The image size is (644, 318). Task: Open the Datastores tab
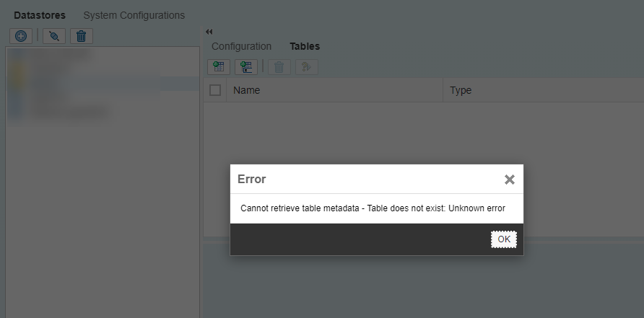pos(40,15)
